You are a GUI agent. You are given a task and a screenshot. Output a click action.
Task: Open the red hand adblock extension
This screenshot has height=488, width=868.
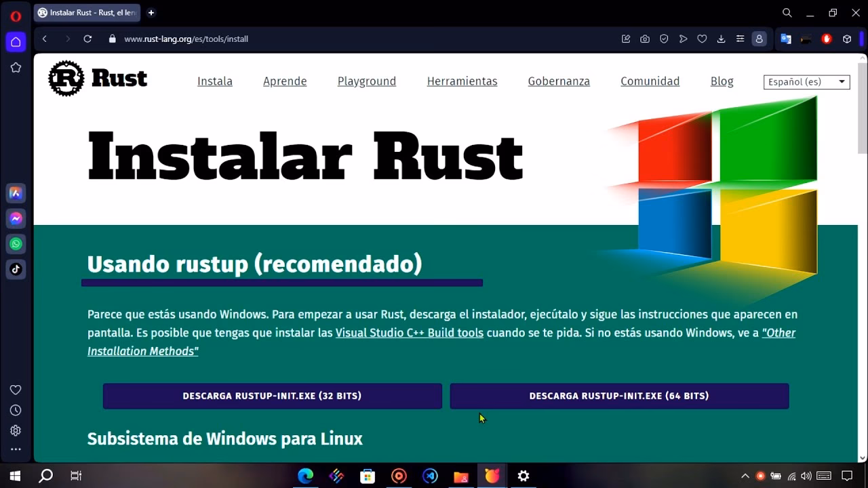coord(826,39)
